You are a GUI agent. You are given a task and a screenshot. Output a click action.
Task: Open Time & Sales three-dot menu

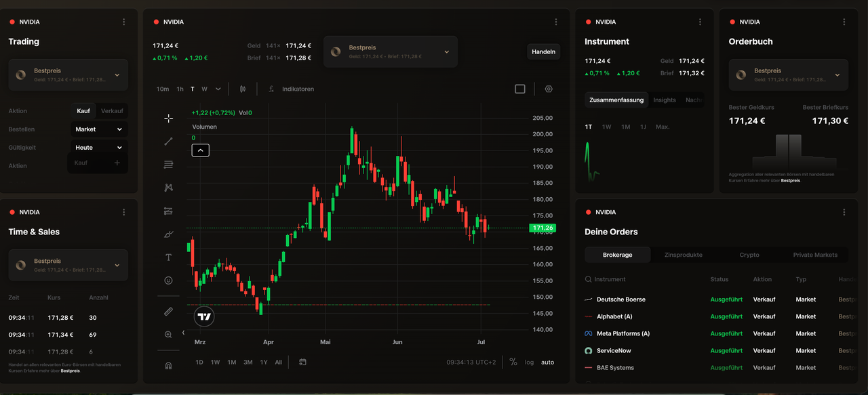tap(124, 212)
